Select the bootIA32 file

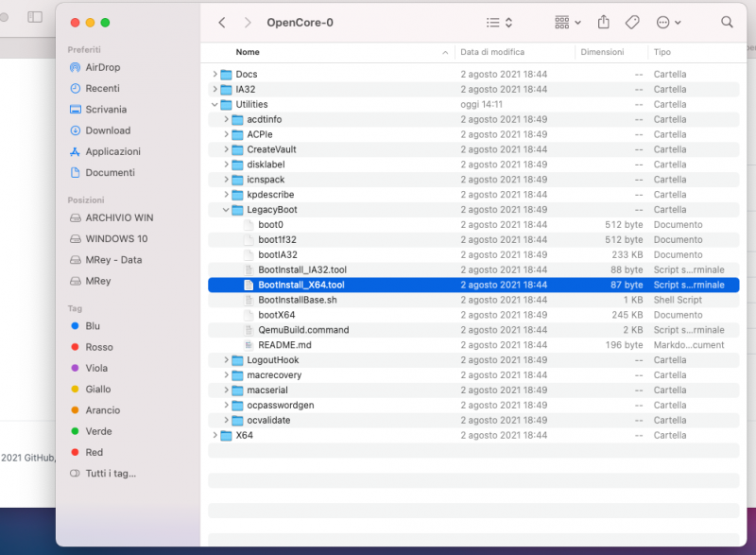click(473, 254)
